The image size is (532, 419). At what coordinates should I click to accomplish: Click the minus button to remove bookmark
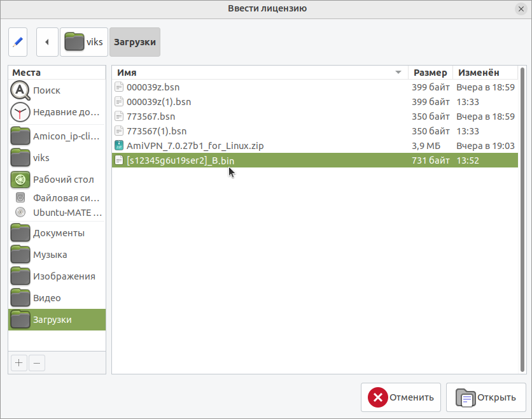coord(36,362)
